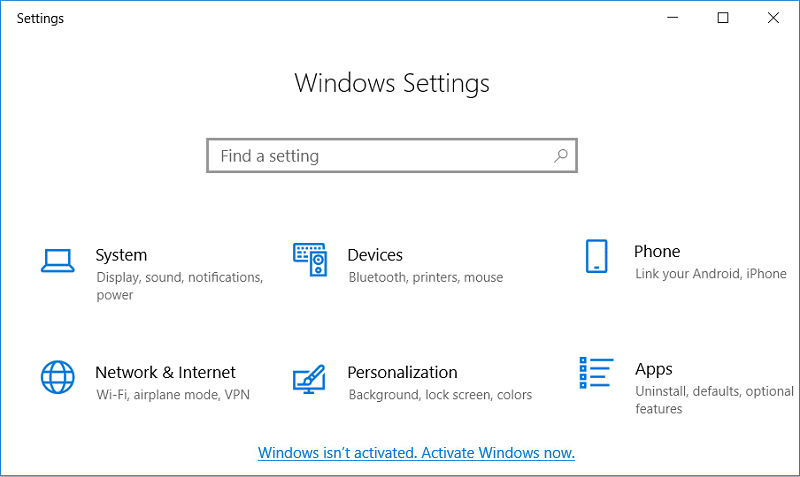
Task: Open the System settings label
Action: [121, 255]
